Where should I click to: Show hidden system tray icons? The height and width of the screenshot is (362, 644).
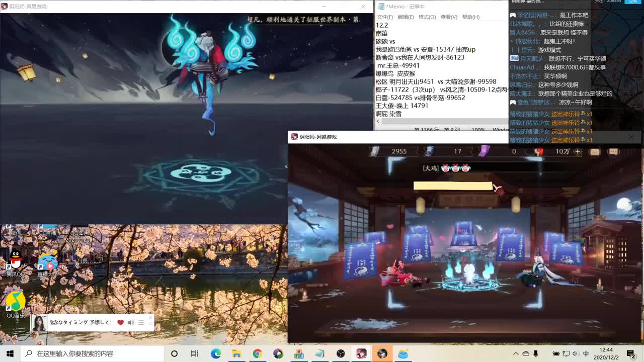click(x=516, y=353)
